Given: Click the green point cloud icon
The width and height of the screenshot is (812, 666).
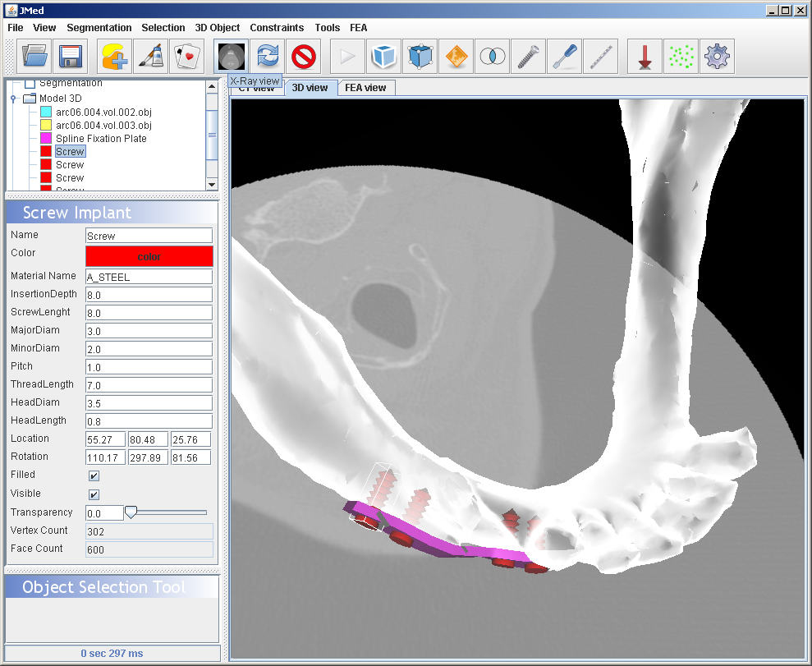Looking at the screenshot, I should pos(681,57).
